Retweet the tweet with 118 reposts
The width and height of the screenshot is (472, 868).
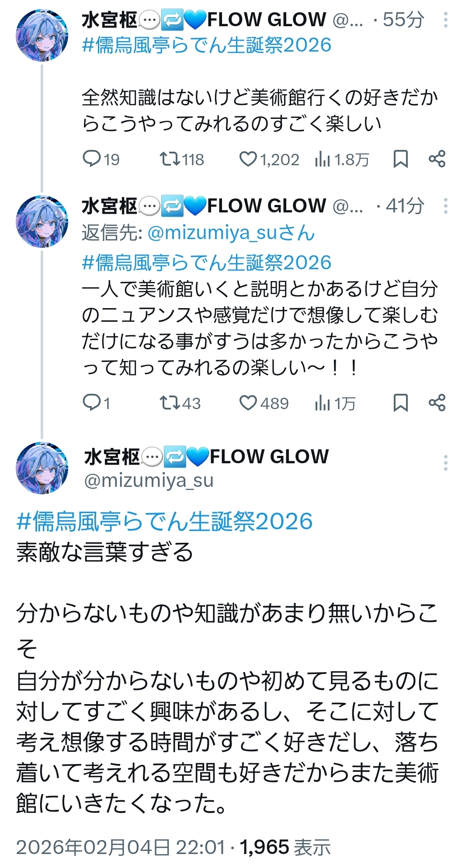[181, 159]
